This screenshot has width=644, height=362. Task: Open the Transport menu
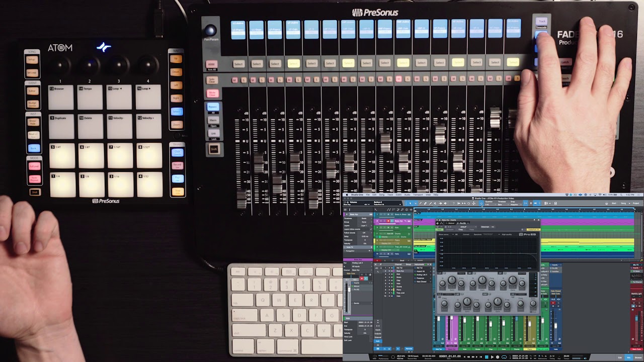(x=418, y=195)
